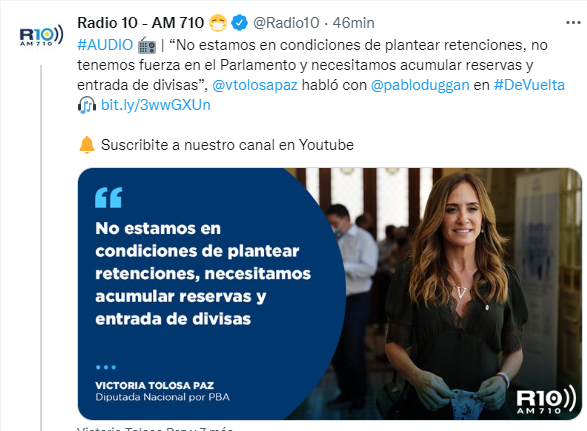
Task: Click the tweet text about retenciones
Action: [321, 65]
